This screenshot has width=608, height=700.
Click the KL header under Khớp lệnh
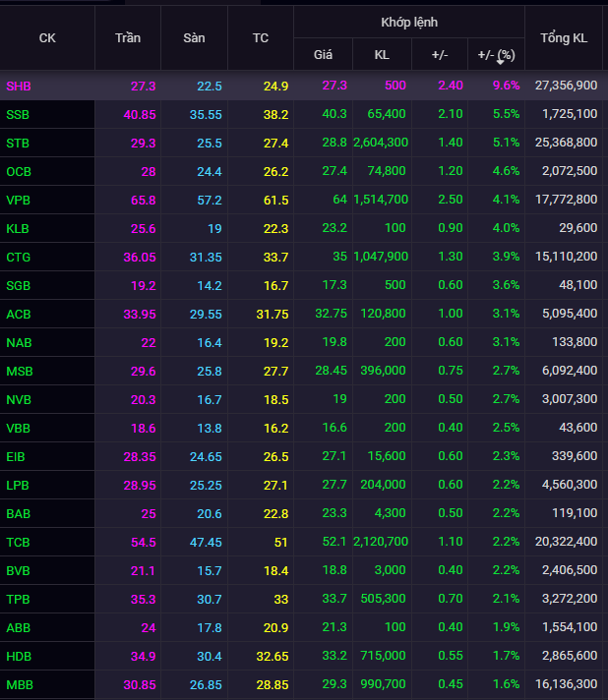(x=382, y=54)
